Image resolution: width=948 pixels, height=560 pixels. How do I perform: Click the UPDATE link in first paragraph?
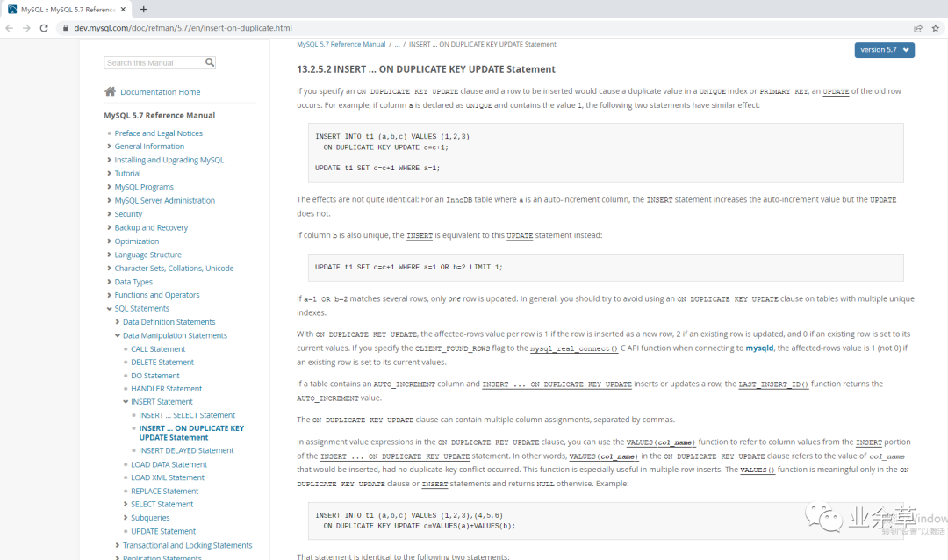[x=836, y=91]
